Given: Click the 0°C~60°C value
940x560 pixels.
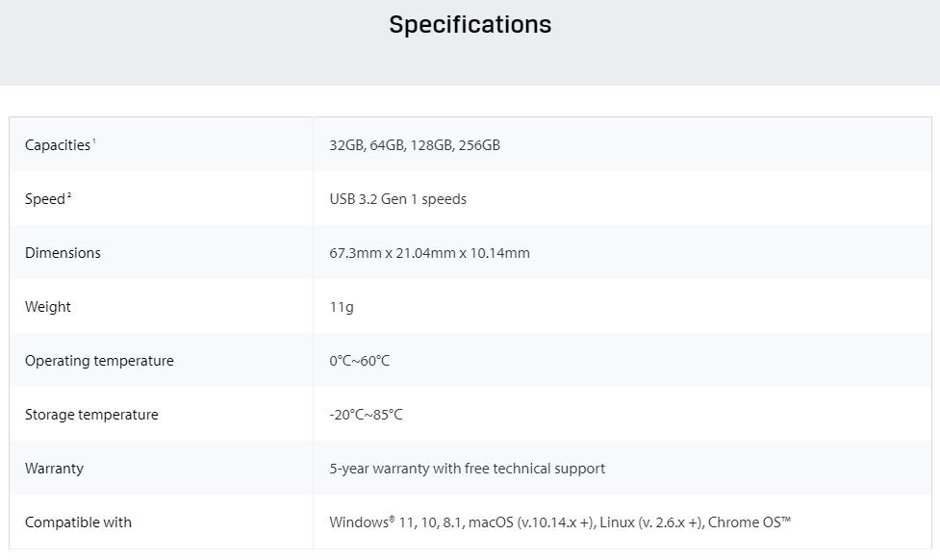Looking at the screenshot, I should pos(359,361).
